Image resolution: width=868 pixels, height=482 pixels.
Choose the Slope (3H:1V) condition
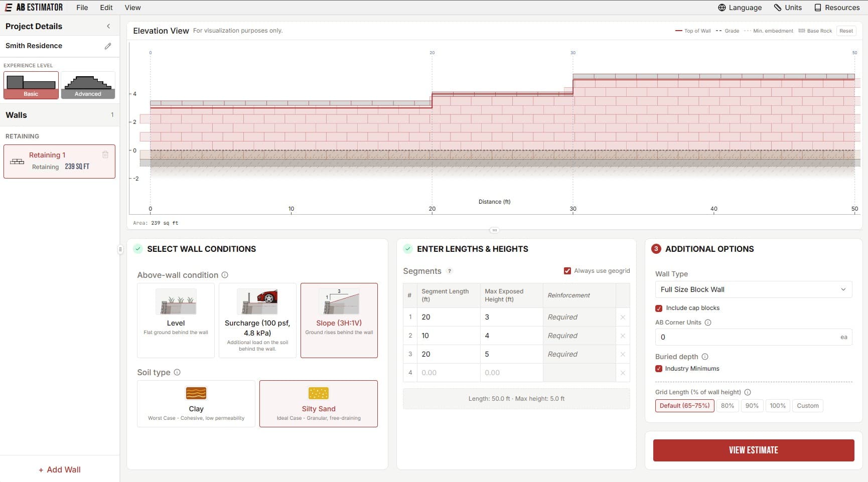tap(339, 320)
